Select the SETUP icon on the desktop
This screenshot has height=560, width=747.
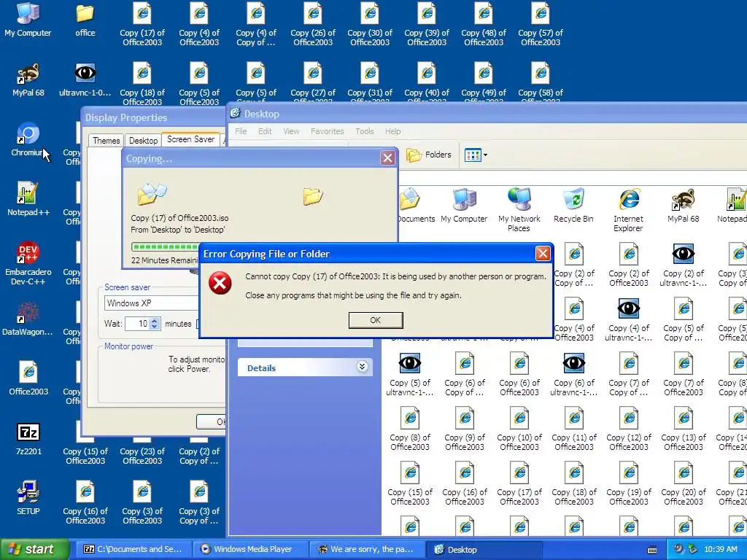coord(28,498)
